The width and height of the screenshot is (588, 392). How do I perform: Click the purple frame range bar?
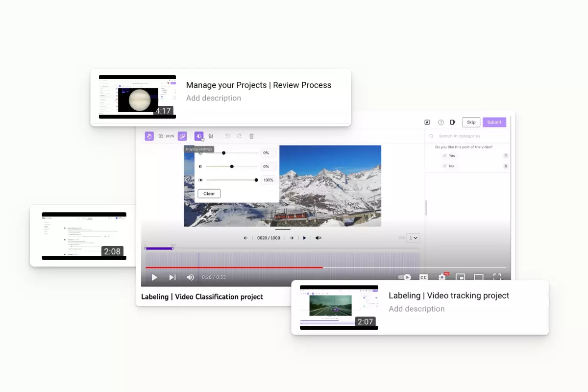click(x=159, y=248)
